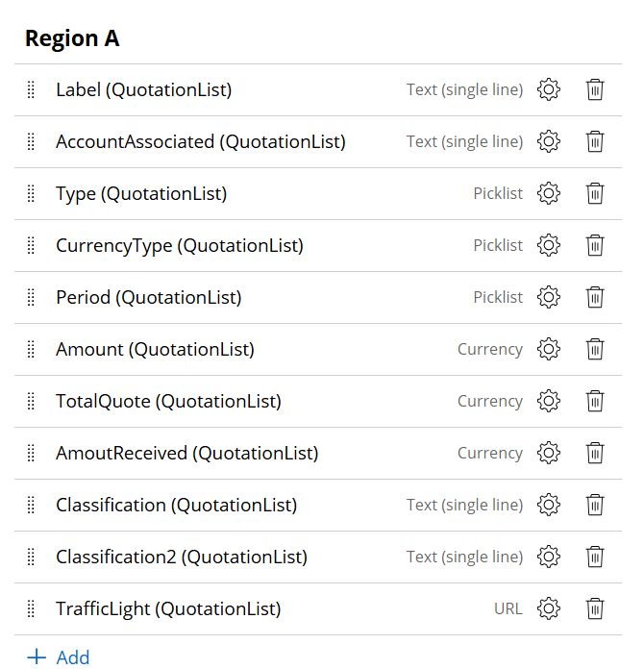Screen dimensions: 644x669
Task: Select the Classification (QuotationList) field name
Action: [176, 506]
